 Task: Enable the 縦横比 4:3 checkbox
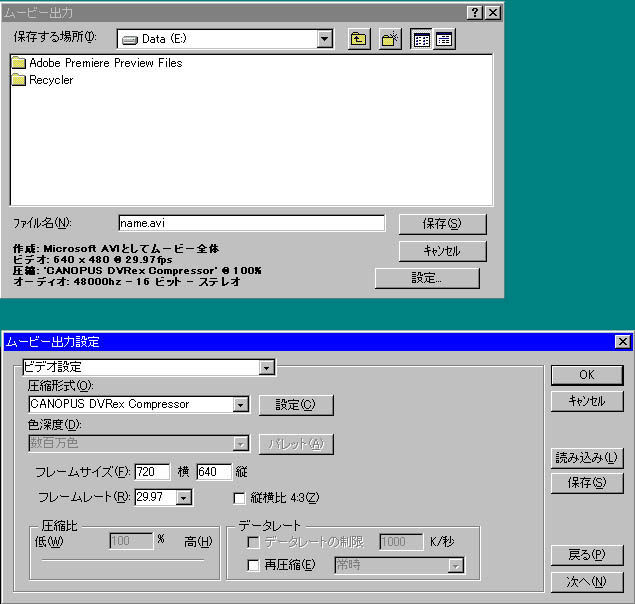tap(239, 497)
